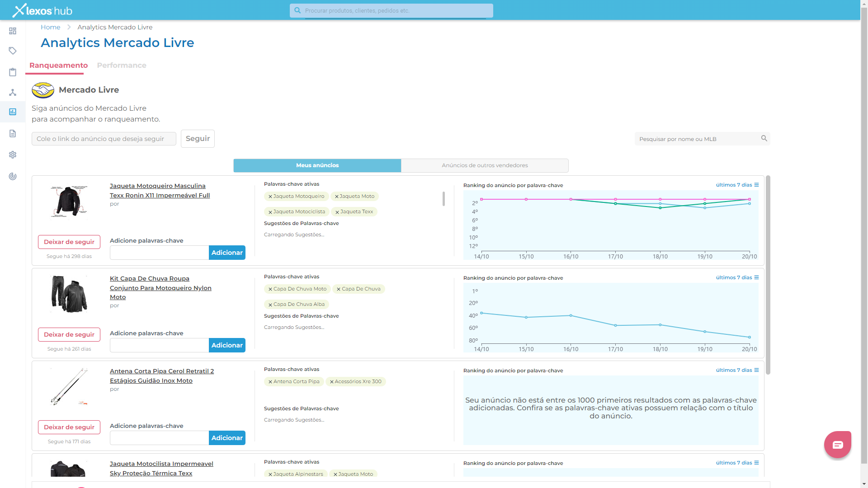Click the price tag products sidebar icon
868x488 pixels.
click(x=13, y=51)
